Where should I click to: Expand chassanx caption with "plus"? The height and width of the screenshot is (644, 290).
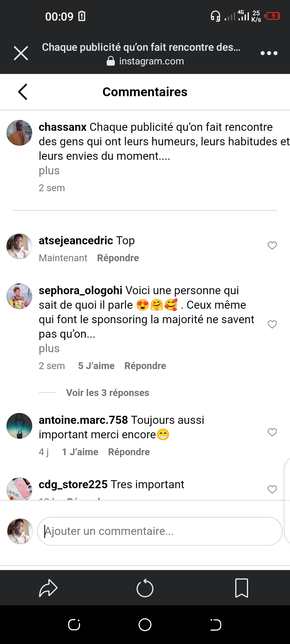49,171
